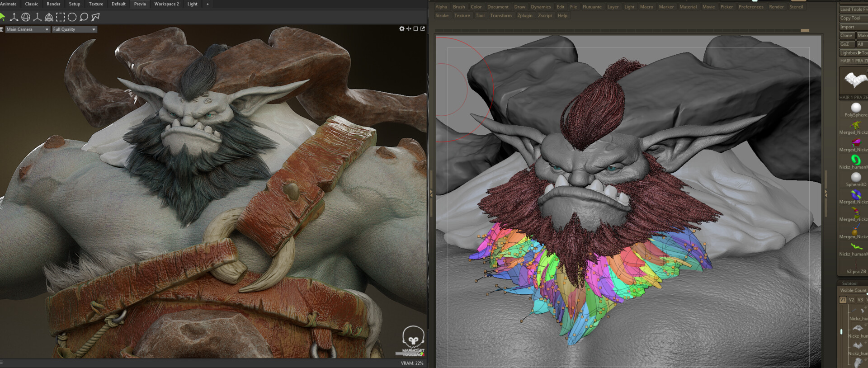
Task: Select the scale axis gizmo tool
Action: pyautogui.click(x=37, y=17)
